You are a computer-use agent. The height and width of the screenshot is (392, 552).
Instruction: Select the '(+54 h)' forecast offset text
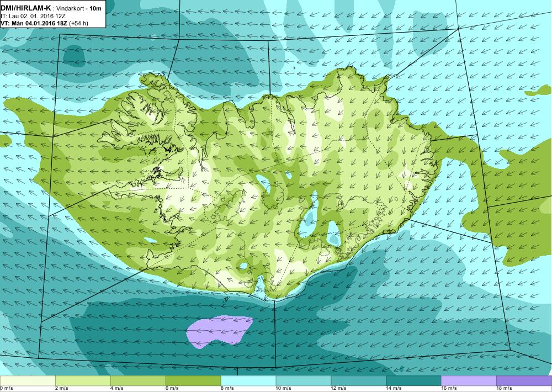(79, 24)
